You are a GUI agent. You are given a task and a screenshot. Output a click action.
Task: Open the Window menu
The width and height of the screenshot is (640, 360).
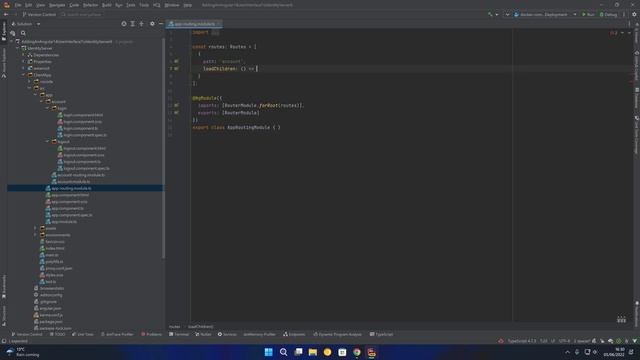(x=172, y=5)
